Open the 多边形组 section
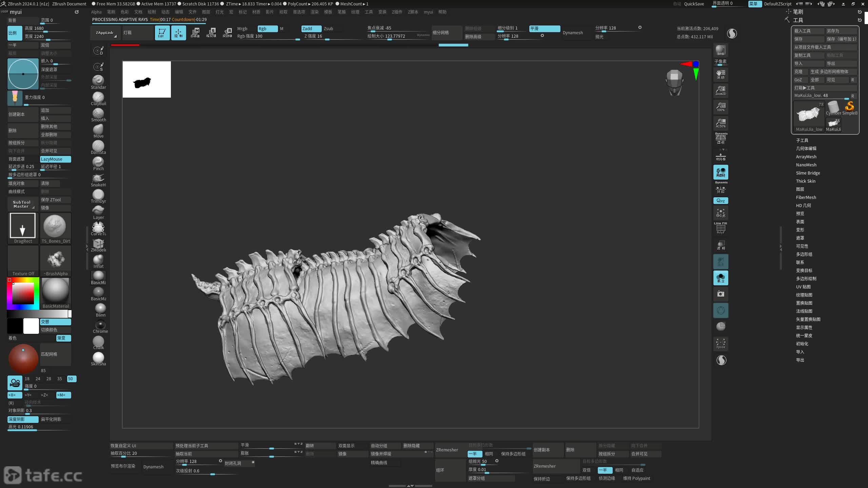Image resolution: width=868 pixels, height=488 pixels. pos(804,254)
